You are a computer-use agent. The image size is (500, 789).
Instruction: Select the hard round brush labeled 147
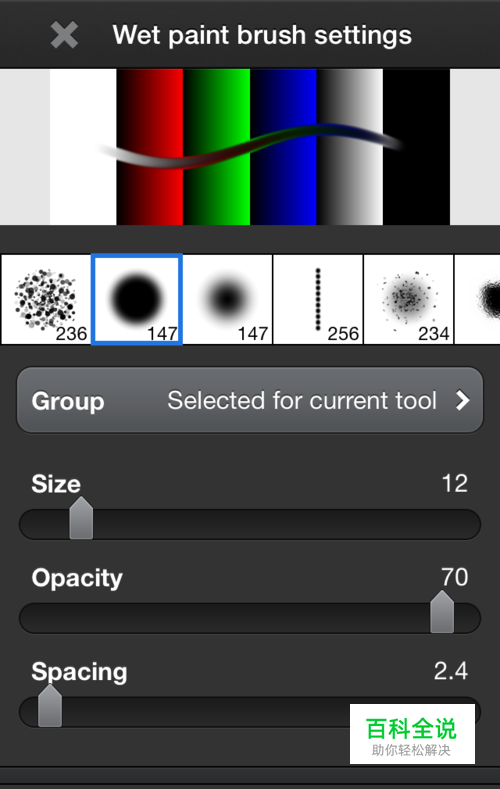(137, 299)
